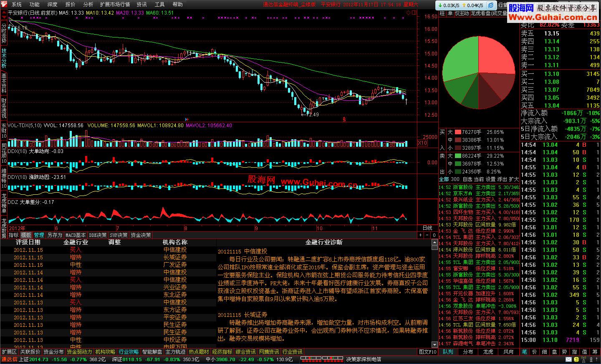The image size is (601, 364).
Task: Open the 日线 period selector
Action: (427, 228)
